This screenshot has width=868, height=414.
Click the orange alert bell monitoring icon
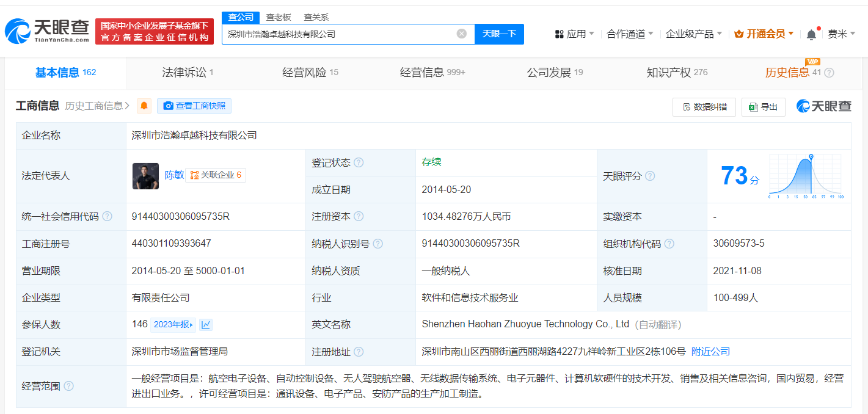tap(144, 106)
